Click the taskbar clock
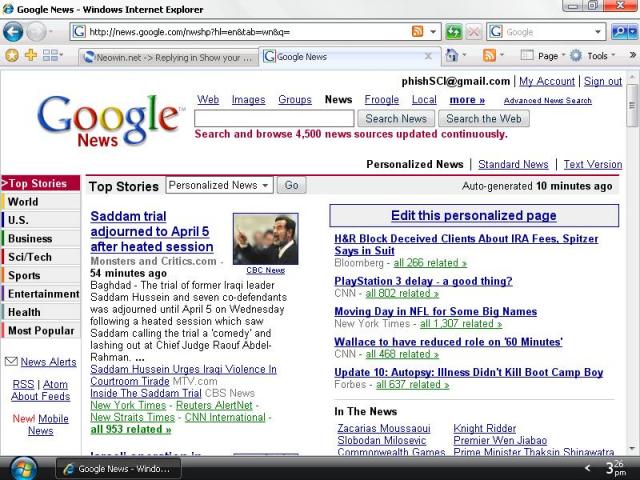This screenshot has width=640, height=480. tap(616, 468)
